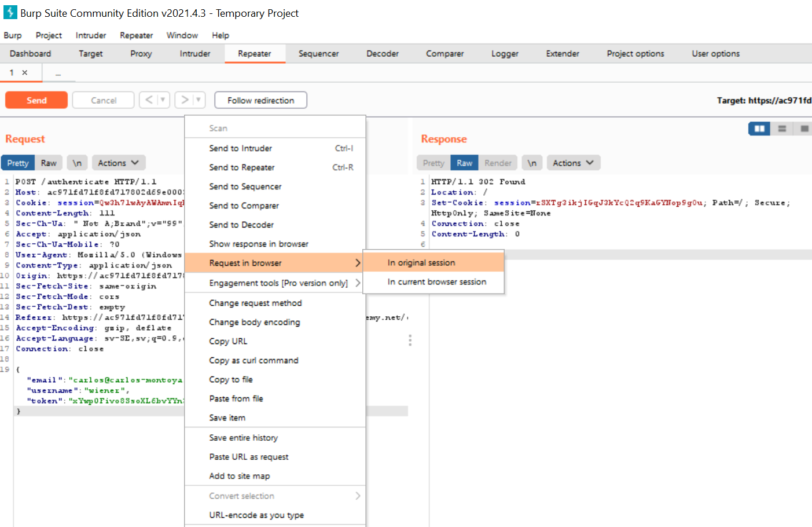The height and width of the screenshot is (527, 812).
Task: Click the Cancel button
Action: (104, 100)
